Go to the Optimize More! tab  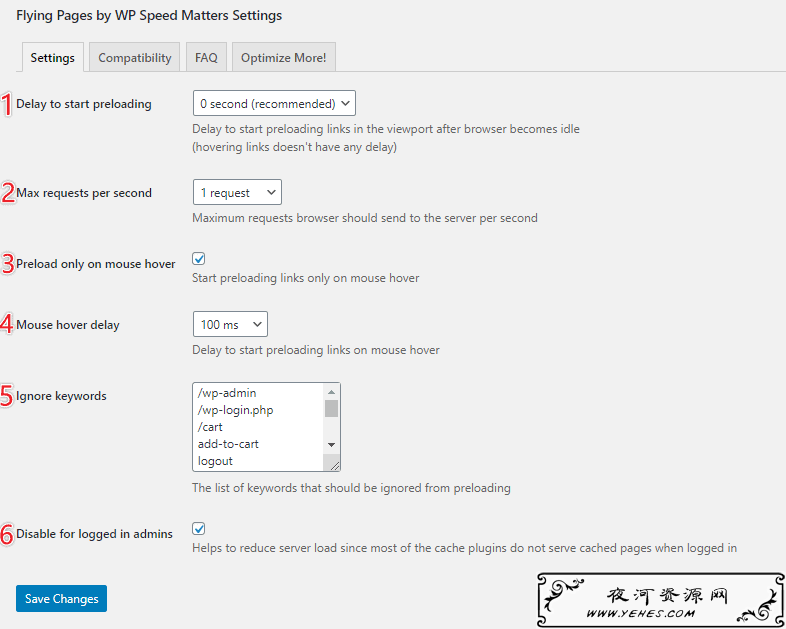click(284, 58)
